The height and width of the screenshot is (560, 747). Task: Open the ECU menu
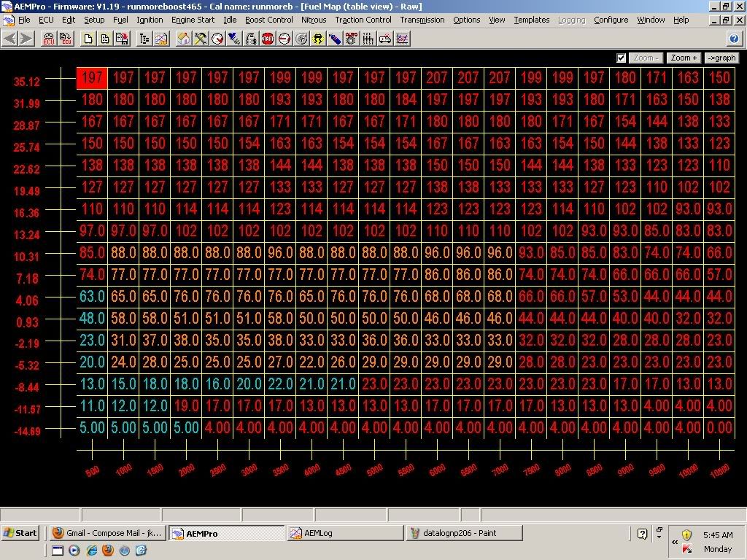[46, 20]
